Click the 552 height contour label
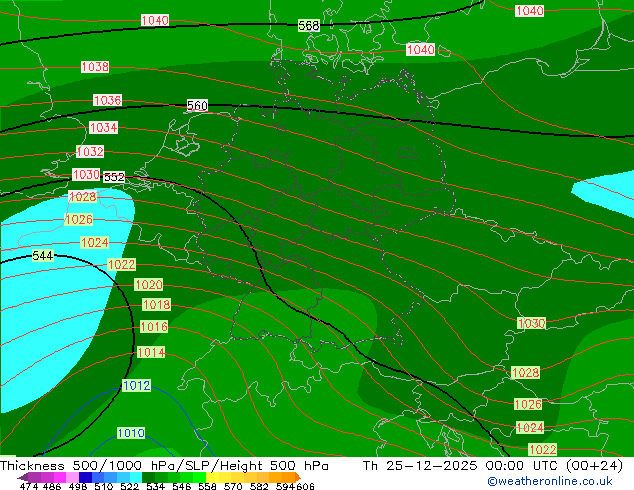This screenshot has width=634, height=490. point(114,177)
